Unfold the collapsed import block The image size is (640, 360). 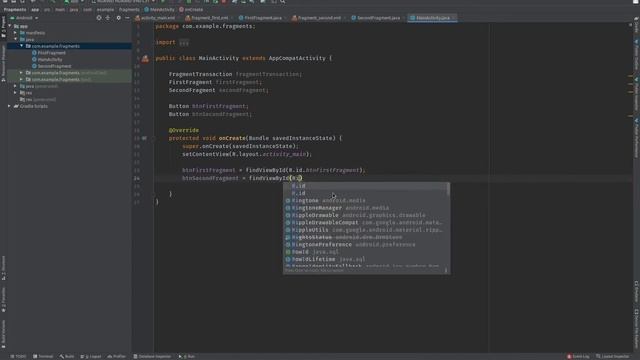click(x=184, y=42)
